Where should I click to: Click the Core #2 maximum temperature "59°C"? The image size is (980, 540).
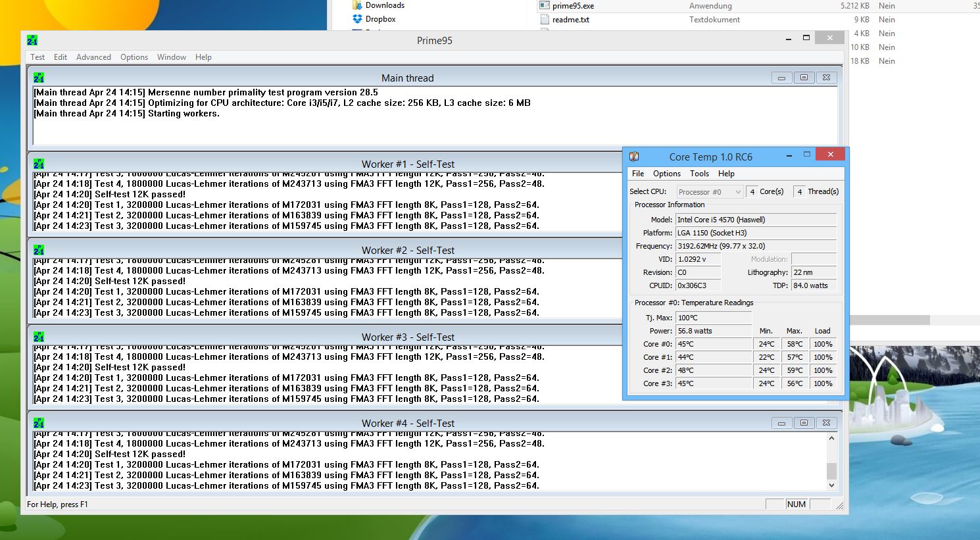[795, 370]
